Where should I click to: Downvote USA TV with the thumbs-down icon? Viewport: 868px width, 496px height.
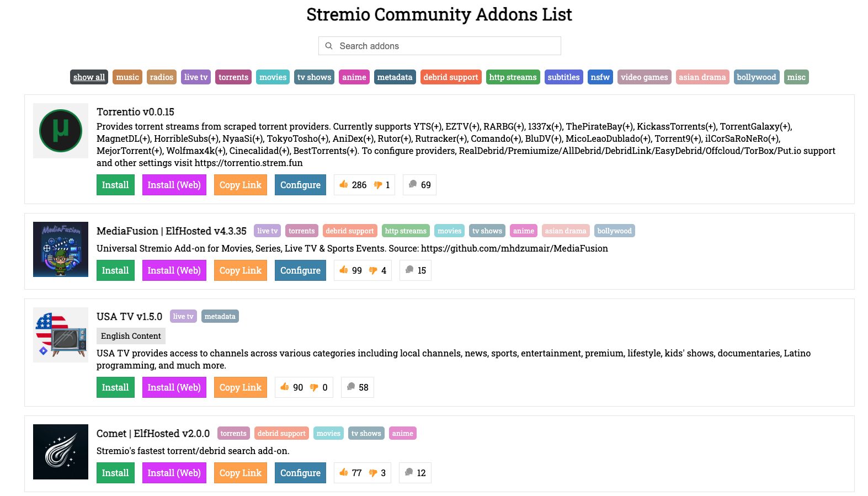pyautogui.click(x=314, y=387)
